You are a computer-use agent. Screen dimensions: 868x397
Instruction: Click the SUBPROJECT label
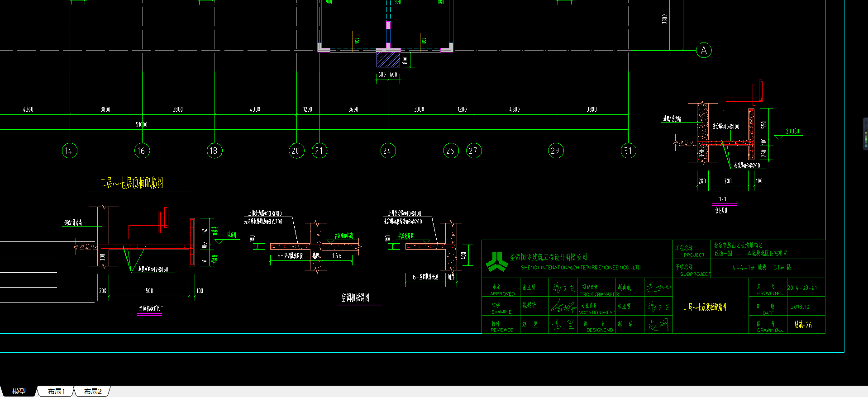[696, 274]
